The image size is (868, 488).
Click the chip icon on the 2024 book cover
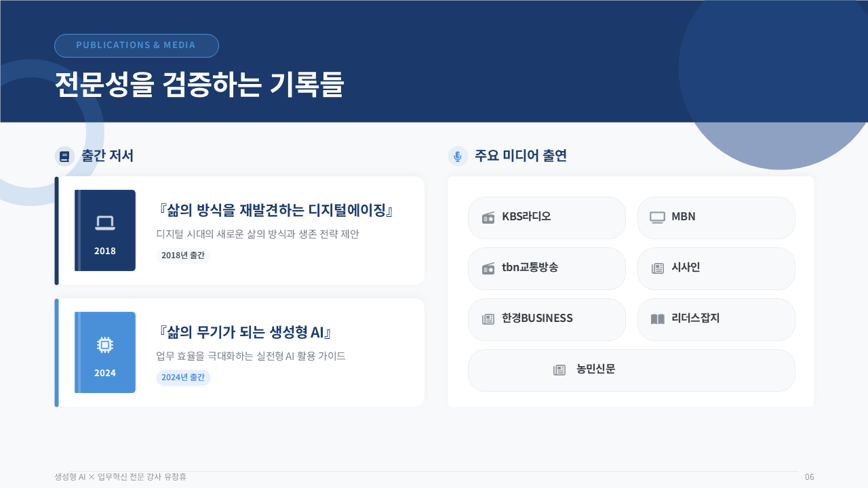tap(105, 345)
